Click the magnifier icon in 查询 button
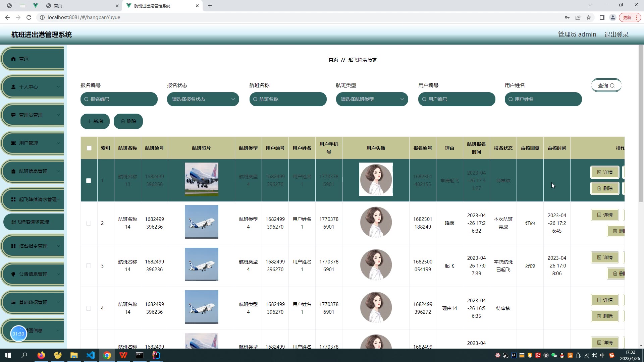 coord(612,86)
